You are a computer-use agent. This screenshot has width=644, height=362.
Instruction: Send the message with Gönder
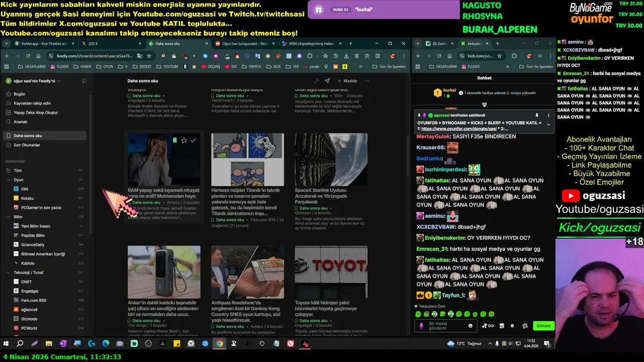(543, 326)
